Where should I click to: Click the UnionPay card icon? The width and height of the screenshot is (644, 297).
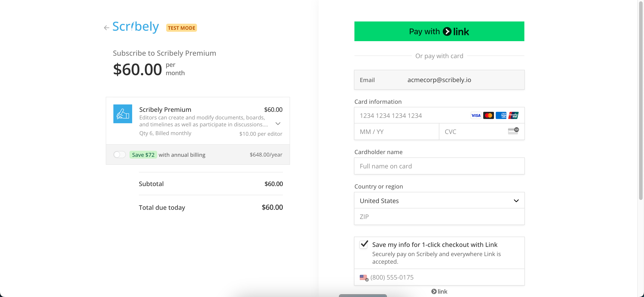(x=513, y=115)
